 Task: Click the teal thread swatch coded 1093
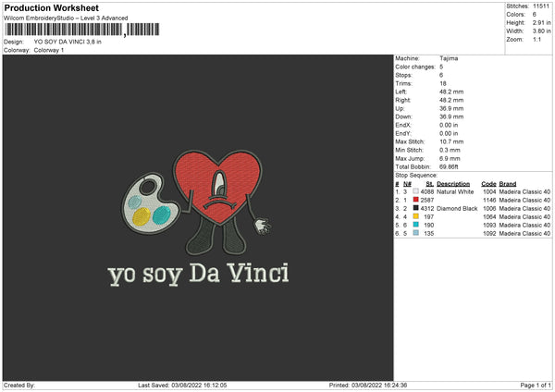coord(415,225)
